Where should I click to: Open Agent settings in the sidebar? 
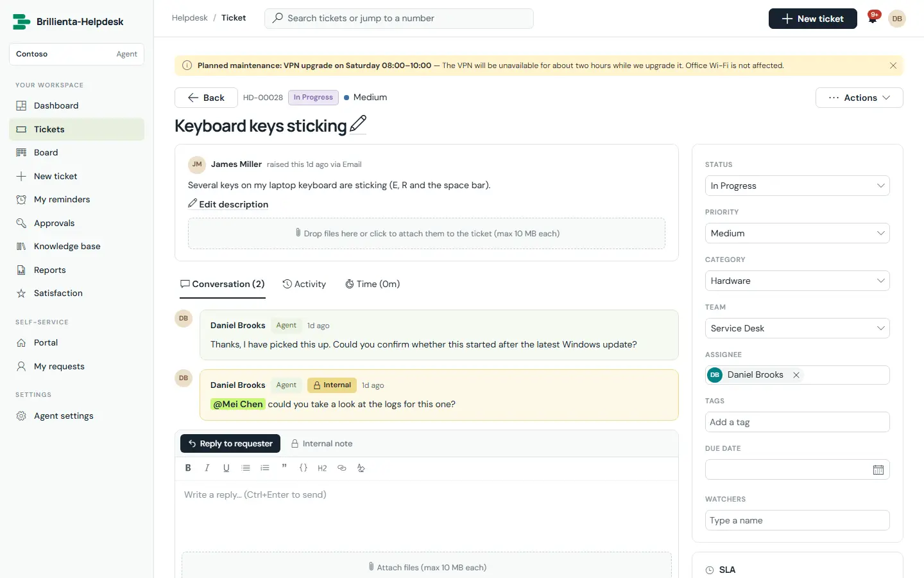76,416
